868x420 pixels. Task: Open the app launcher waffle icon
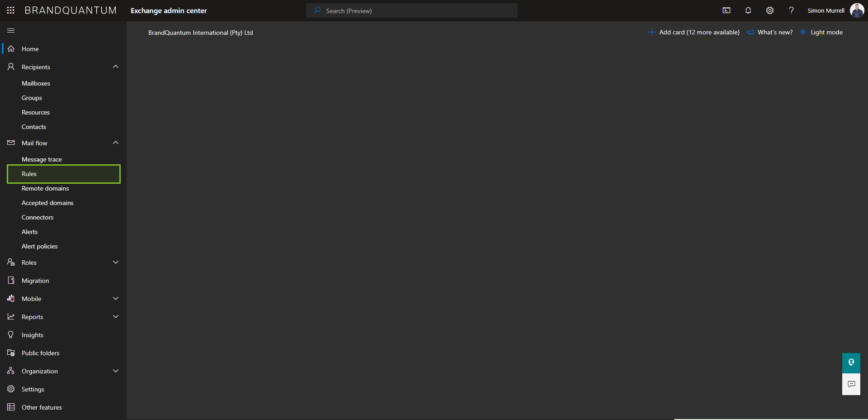click(x=11, y=10)
